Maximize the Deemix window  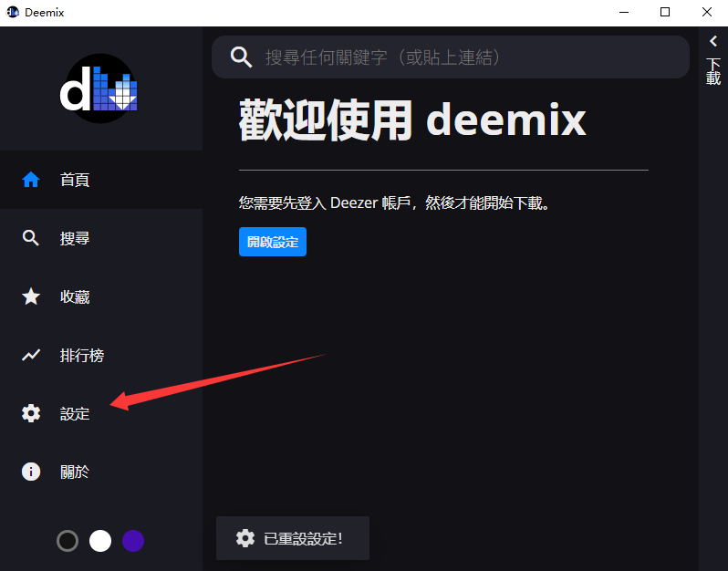[x=665, y=12]
